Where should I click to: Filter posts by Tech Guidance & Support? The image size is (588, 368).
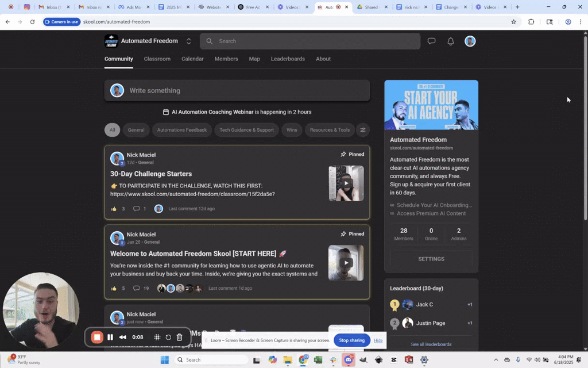click(x=246, y=130)
